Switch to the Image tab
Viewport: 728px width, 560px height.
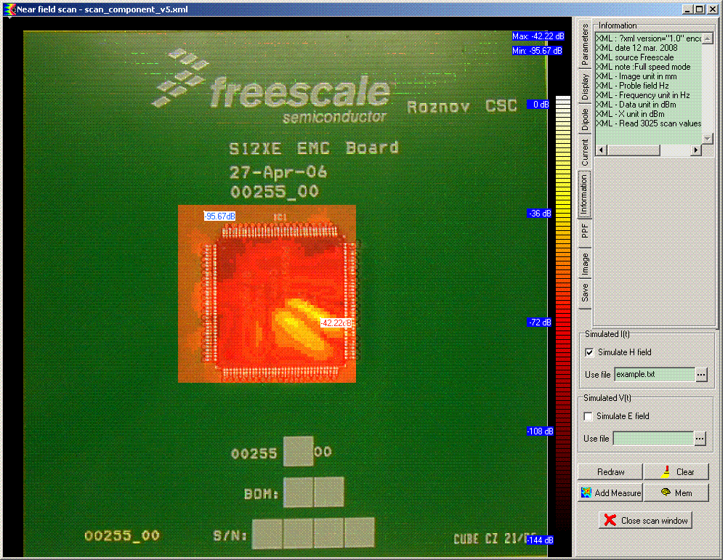coord(585,263)
